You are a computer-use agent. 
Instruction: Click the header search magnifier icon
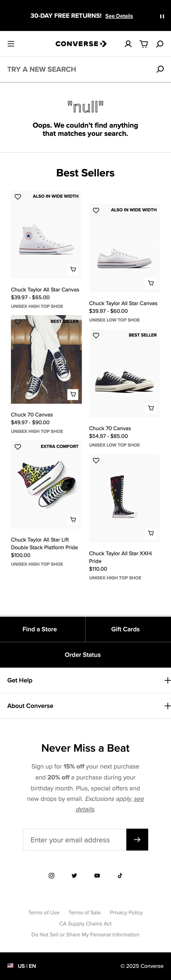(160, 44)
